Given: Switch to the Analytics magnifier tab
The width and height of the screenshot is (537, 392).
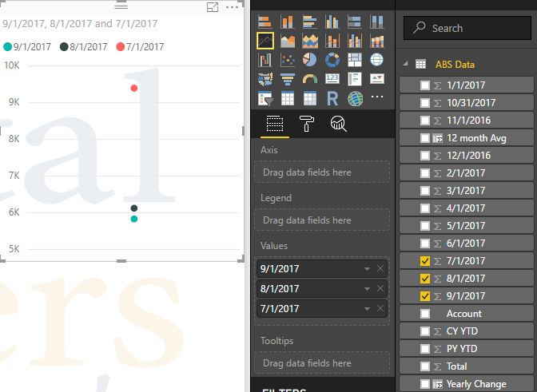Looking at the screenshot, I should (338, 124).
